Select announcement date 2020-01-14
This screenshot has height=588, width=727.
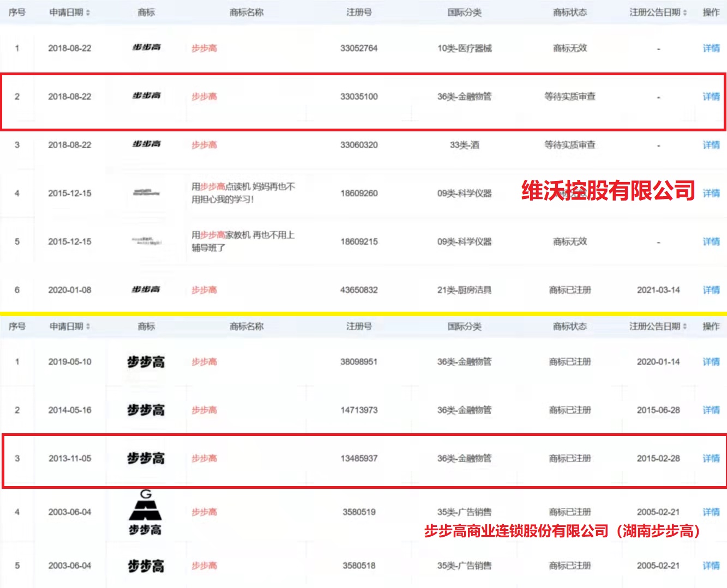(658, 362)
